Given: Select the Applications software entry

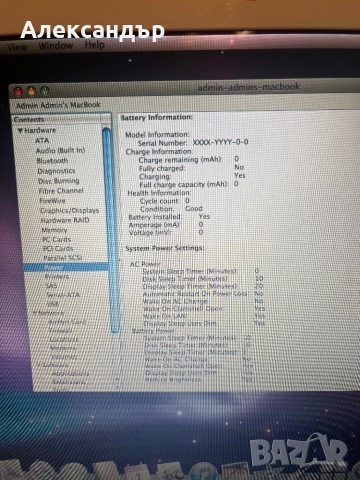Looking at the screenshot, I should [x=70, y=374].
